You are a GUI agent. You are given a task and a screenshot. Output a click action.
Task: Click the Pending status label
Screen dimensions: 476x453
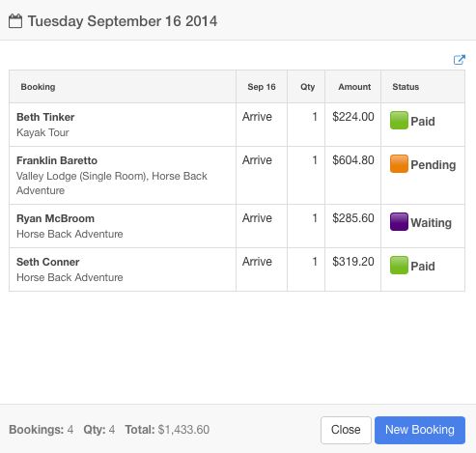tap(434, 165)
